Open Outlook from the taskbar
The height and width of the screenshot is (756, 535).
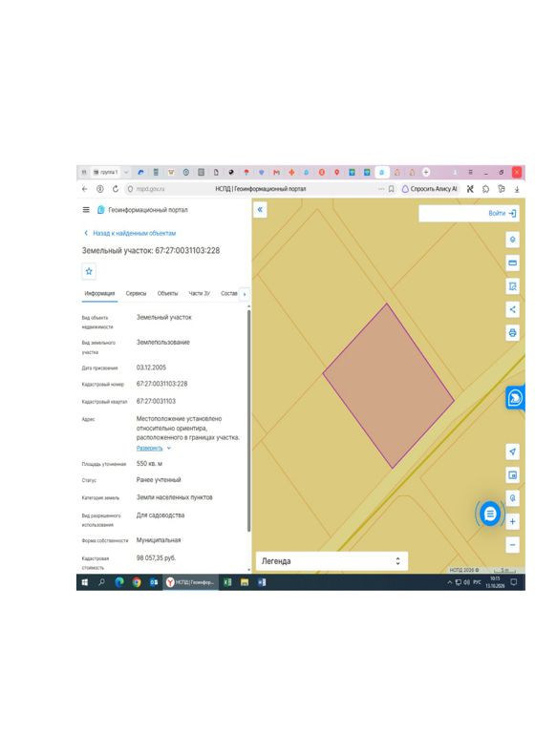click(154, 582)
